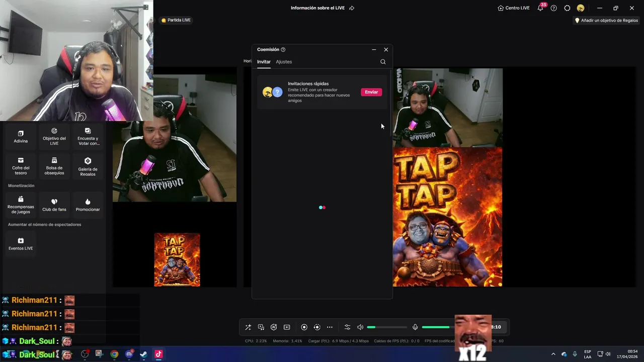Open Discord from taskbar
Viewport: 644px width, 362px height.
point(129,354)
